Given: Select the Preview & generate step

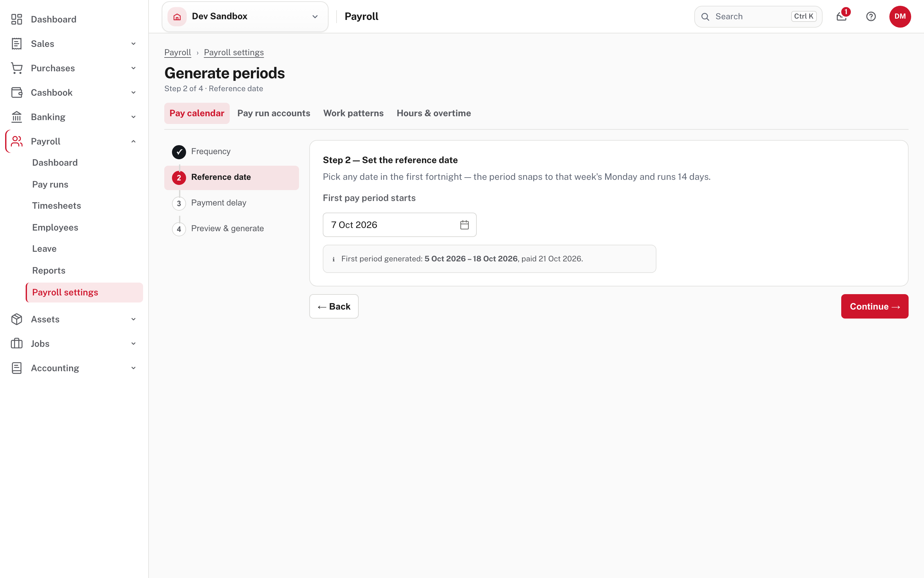Looking at the screenshot, I should pyautogui.click(x=231, y=229).
